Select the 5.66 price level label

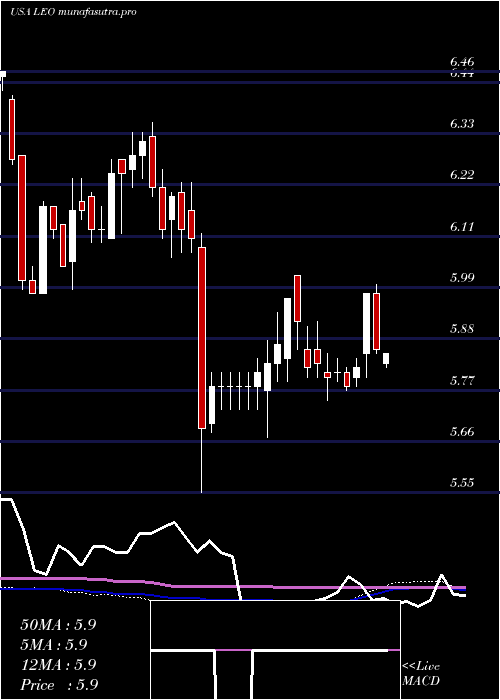[462, 432]
